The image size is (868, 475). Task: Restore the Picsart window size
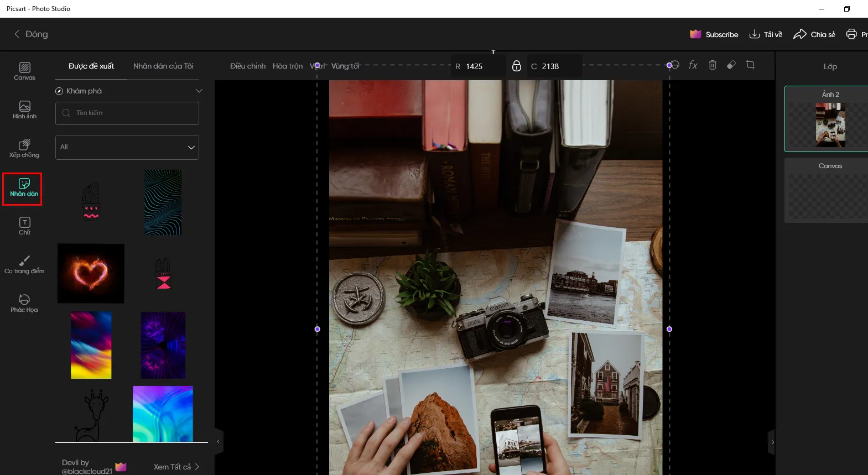click(846, 9)
